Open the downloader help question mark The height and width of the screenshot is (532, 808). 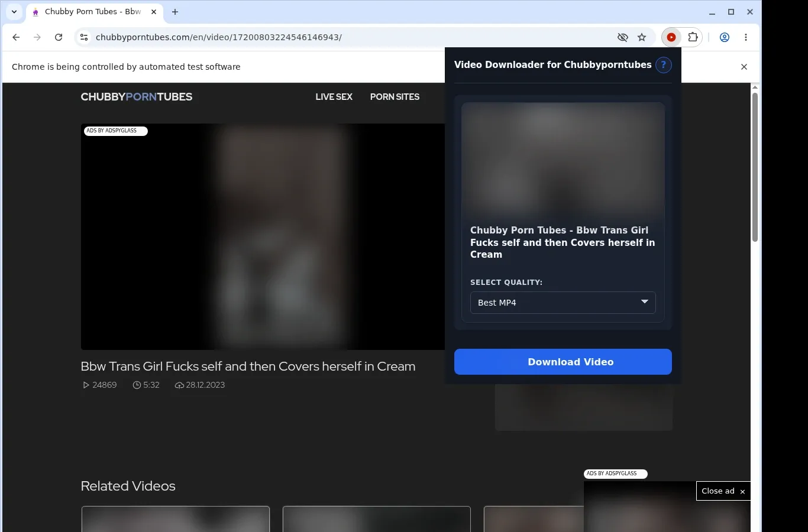click(x=664, y=65)
